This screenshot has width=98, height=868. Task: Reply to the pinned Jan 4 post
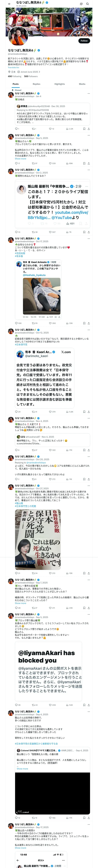click(16, 129)
